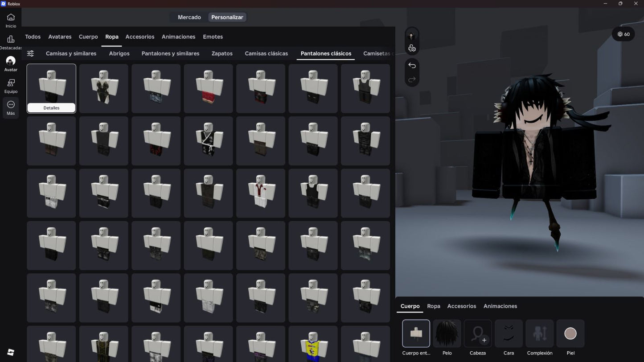
Task: Restore down the Roblox window
Action: point(620,4)
